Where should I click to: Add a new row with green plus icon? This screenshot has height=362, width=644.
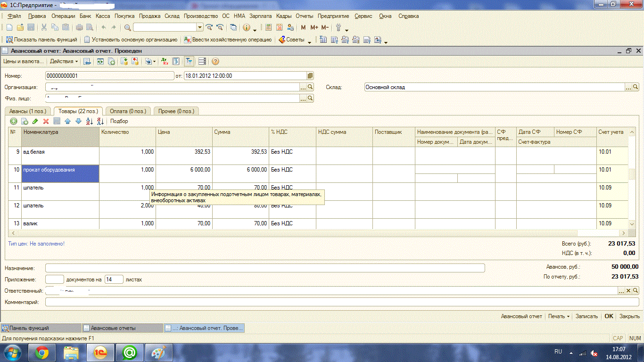pyautogui.click(x=13, y=121)
